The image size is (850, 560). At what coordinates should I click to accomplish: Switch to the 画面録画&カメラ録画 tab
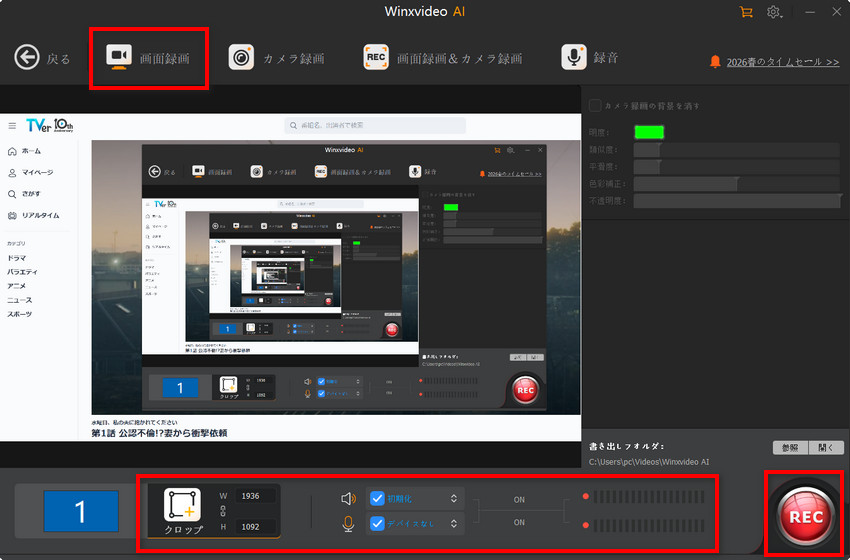click(x=444, y=58)
